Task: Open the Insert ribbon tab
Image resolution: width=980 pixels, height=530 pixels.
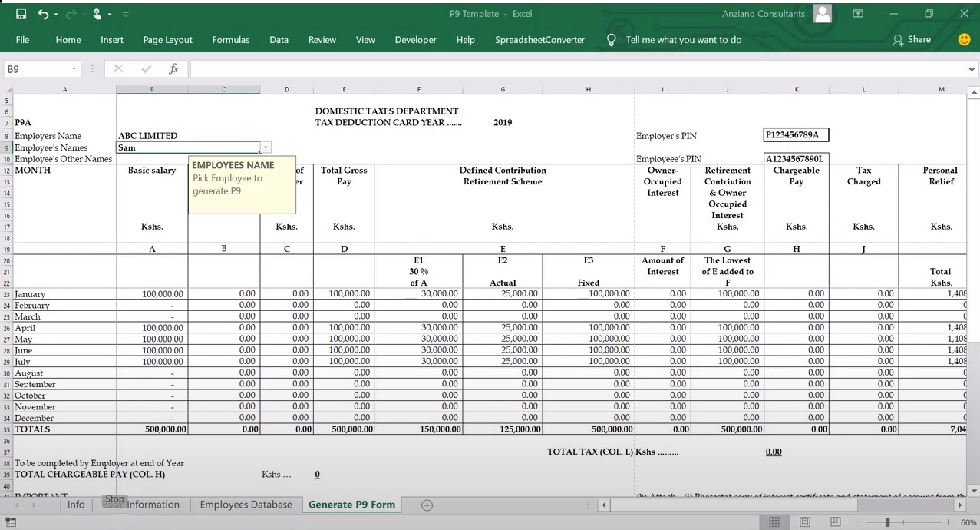Action: pos(112,40)
